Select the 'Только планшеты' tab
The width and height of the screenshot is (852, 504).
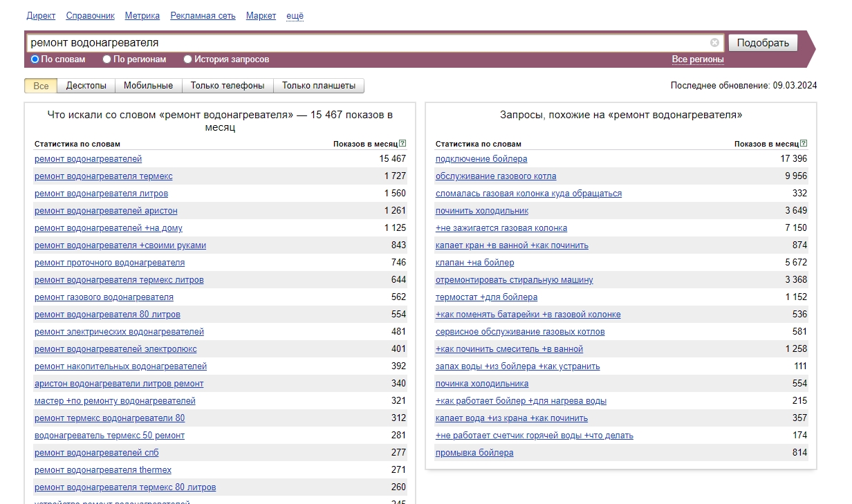(x=319, y=86)
